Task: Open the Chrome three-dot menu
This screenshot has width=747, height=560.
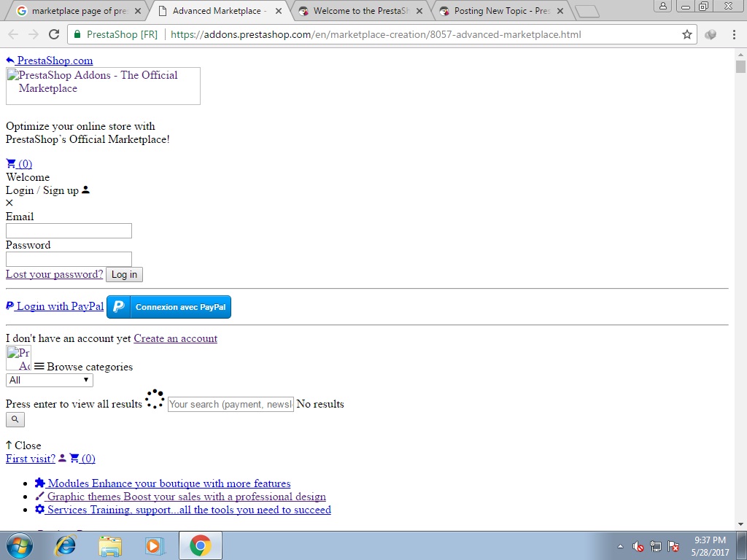Action: pos(734,34)
